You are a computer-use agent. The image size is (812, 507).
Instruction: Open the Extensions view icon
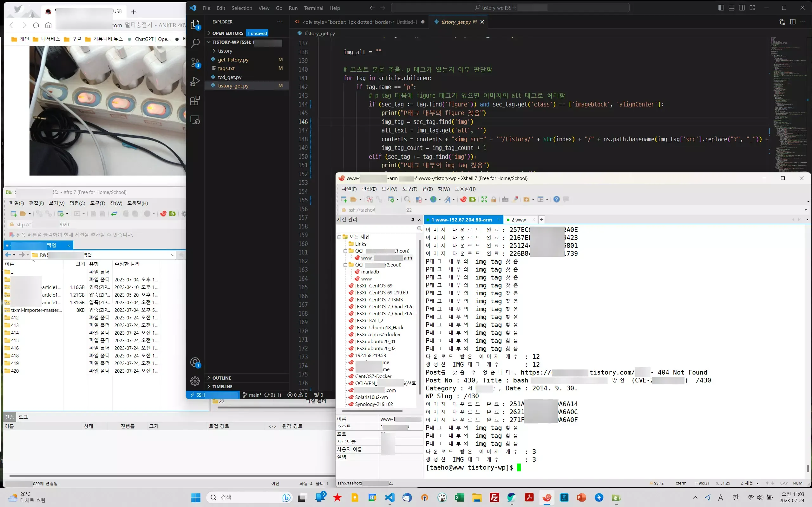195,100
